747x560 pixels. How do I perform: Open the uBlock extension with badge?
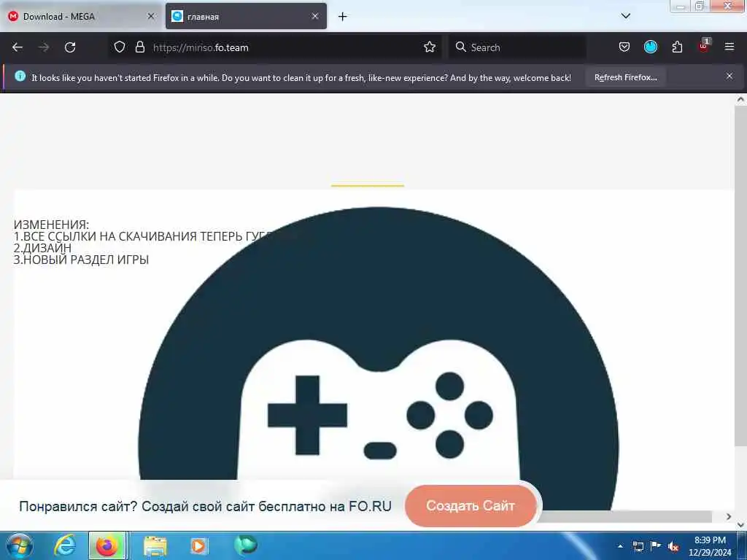(x=704, y=46)
